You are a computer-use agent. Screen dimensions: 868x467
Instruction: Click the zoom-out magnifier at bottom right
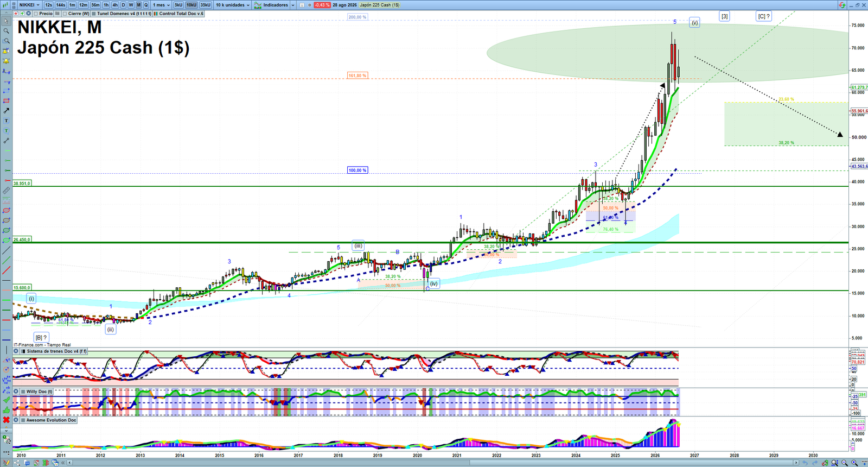(x=844, y=463)
